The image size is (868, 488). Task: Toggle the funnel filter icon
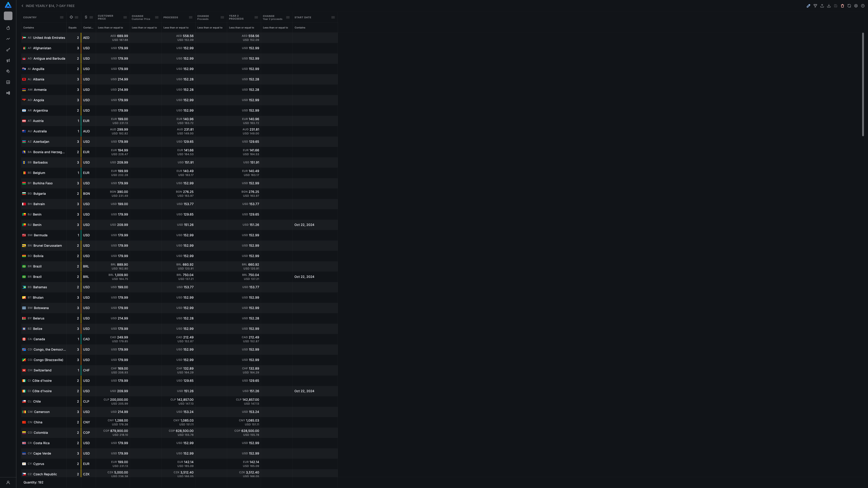click(x=815, y=6)
